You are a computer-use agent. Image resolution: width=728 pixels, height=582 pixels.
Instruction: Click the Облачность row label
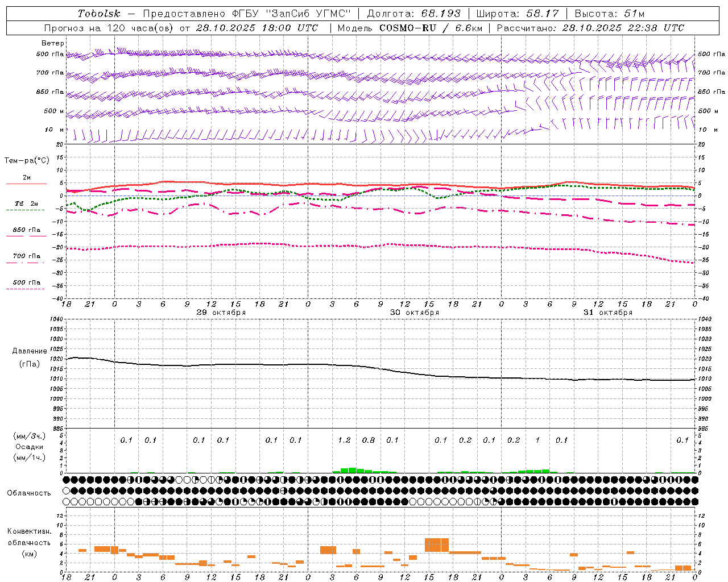tap(29, 493)
